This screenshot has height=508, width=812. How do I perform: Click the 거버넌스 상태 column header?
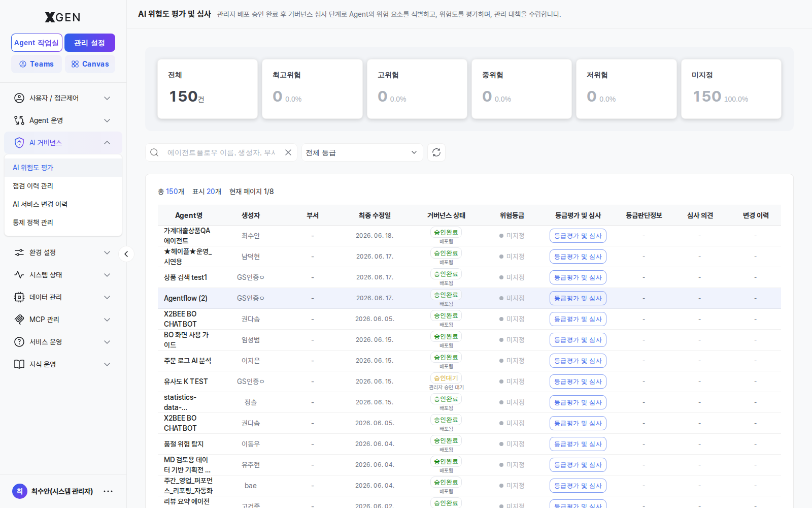pyautogui.click(x=446, y=215)
